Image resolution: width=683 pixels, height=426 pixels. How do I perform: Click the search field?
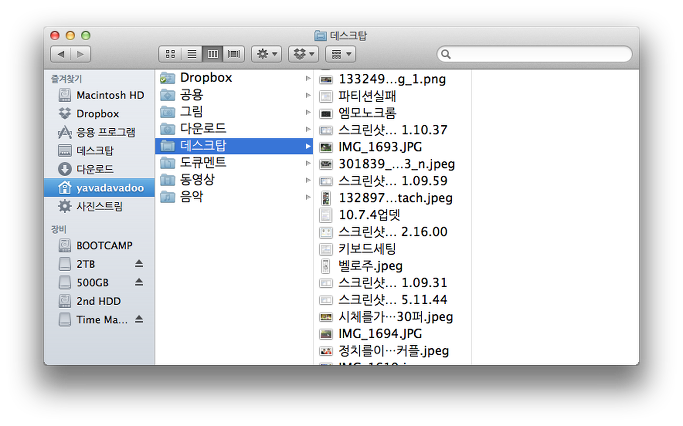tap(534, 54)
